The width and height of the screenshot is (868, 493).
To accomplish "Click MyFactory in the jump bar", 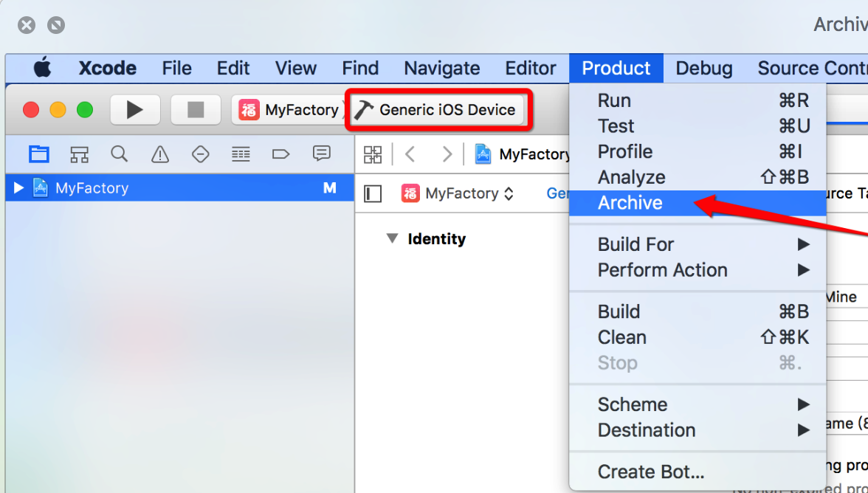I will pyautogui.click(x=523, y=154).
